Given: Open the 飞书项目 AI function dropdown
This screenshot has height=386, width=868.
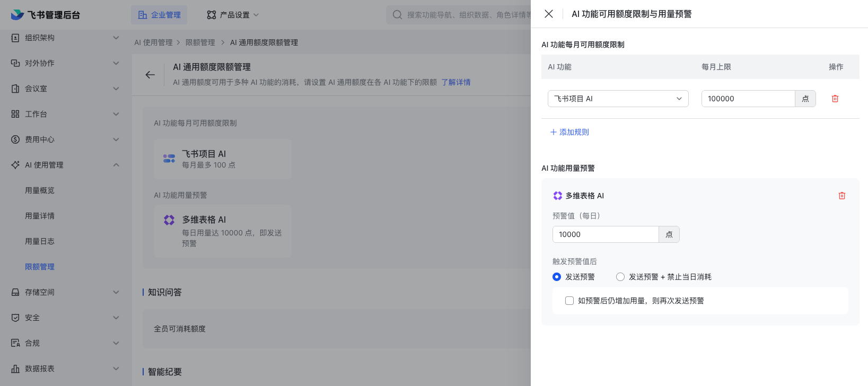Looking at the screenshot, I should (618, 99).
